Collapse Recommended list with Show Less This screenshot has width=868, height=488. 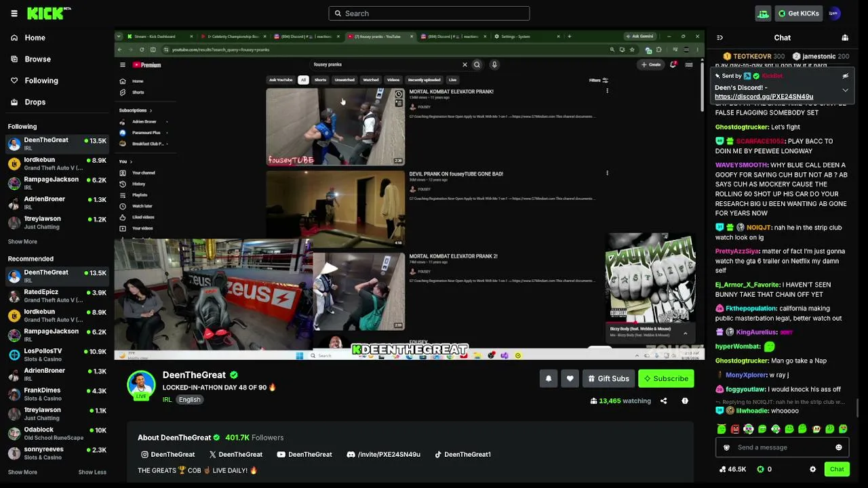pyautogui.click(x=92, y=472)
